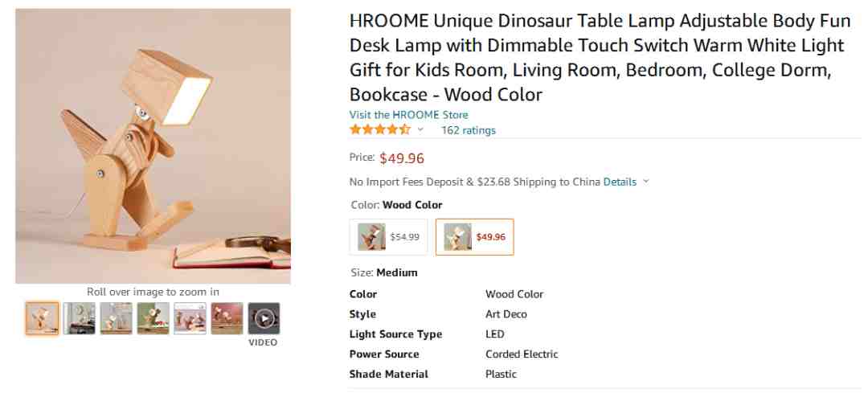Play the product video thumbnail

pyautogui.click(x=264, y=318)
